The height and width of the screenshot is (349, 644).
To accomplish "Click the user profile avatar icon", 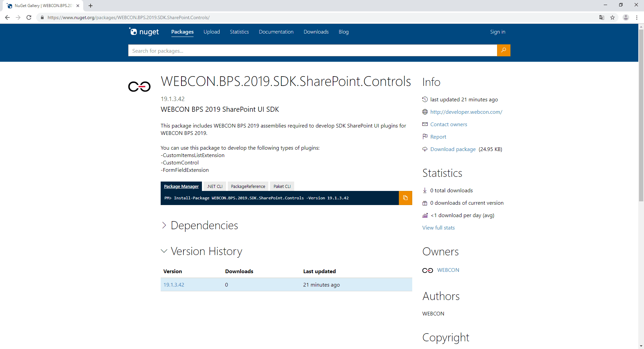I will (x=626, y=17).
